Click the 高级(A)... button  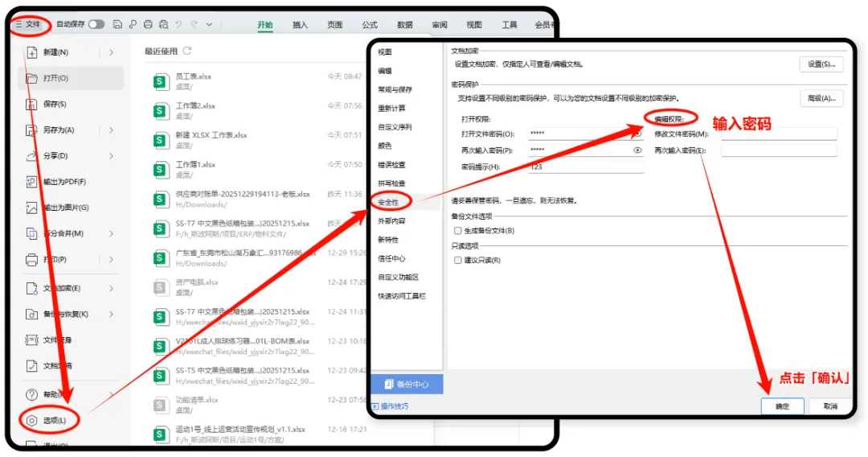[821, 98]
